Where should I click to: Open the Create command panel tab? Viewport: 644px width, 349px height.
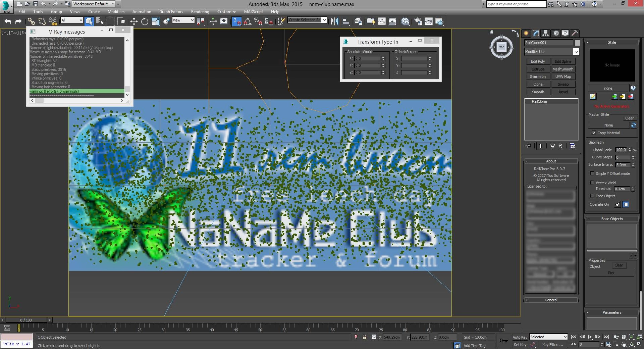526,33
